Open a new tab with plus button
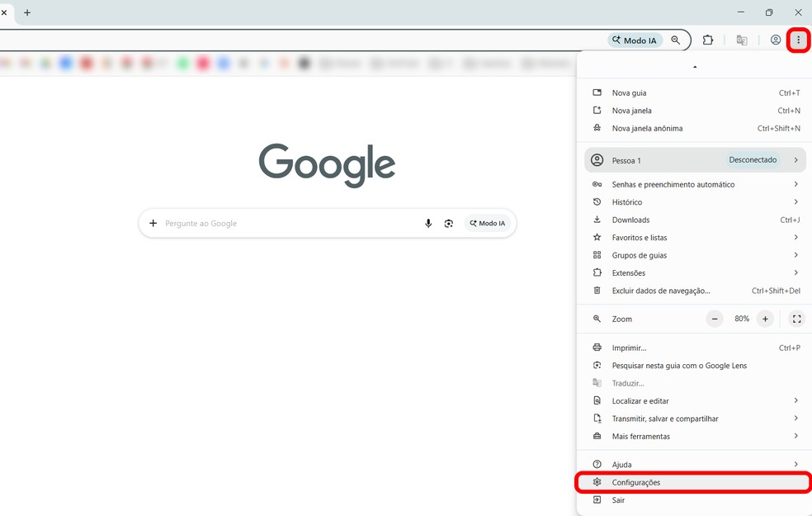The height and width of the screenshot is (516, 812). click(27, 12)
